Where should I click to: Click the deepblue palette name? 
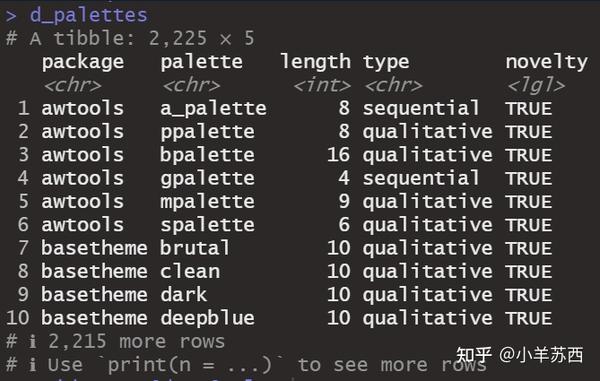pos(207,318)
